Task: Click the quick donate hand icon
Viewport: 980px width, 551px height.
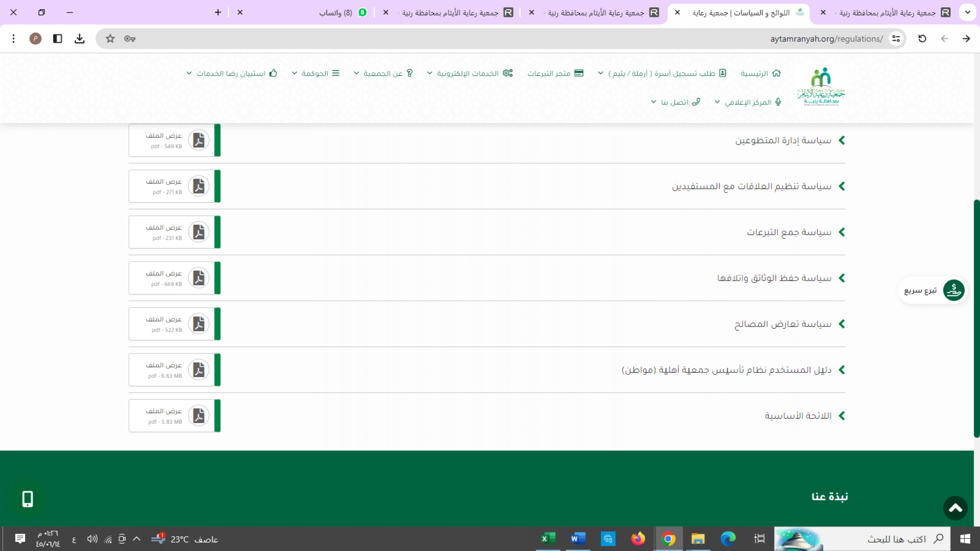Action: pyautogui.click(x=953, y=290)
